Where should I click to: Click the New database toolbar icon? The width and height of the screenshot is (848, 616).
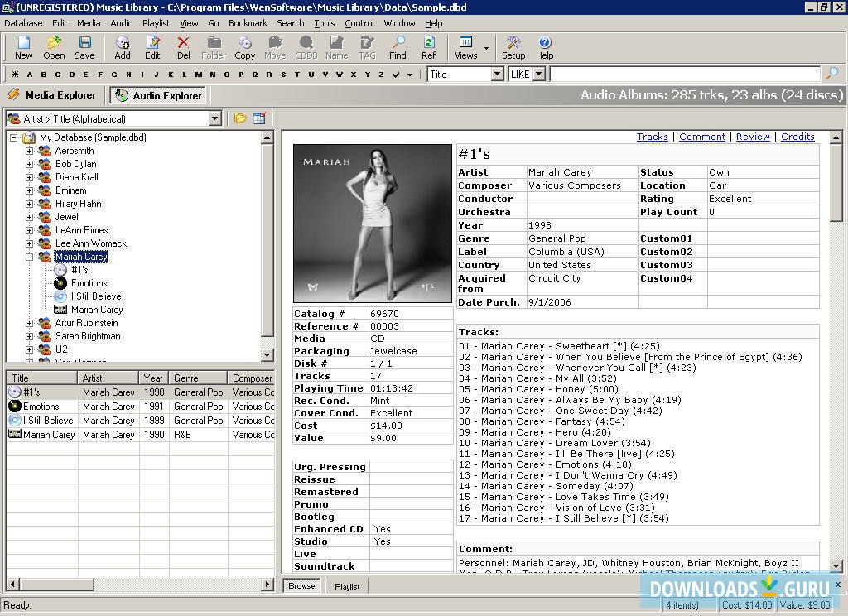[x=24, y=47]
